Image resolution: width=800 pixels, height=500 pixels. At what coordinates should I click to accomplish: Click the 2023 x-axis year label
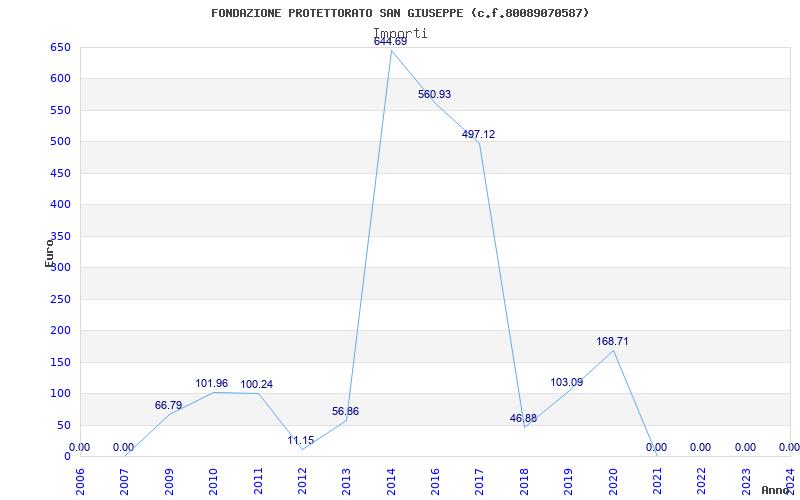[x=746, y=481]
